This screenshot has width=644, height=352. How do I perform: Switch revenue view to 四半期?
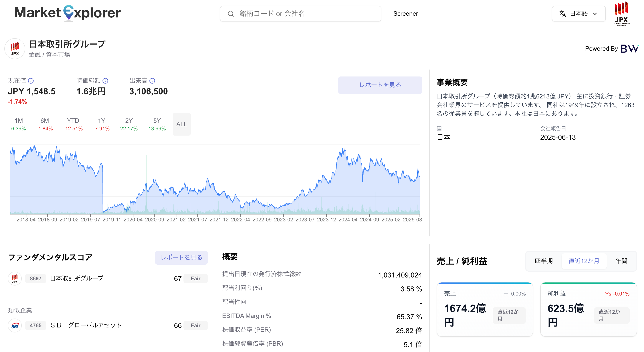(x=543, y=261)
